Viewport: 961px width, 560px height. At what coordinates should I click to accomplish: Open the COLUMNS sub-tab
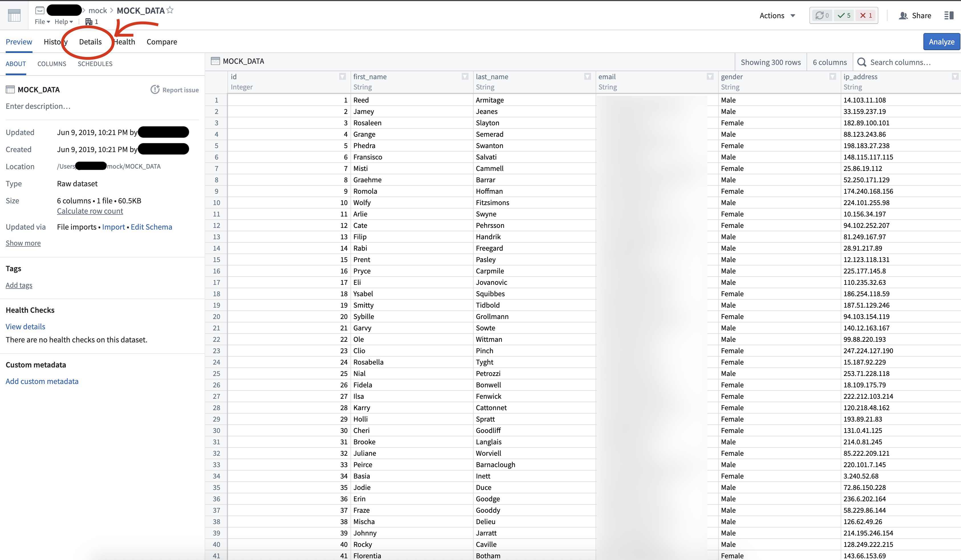[52, 64]
